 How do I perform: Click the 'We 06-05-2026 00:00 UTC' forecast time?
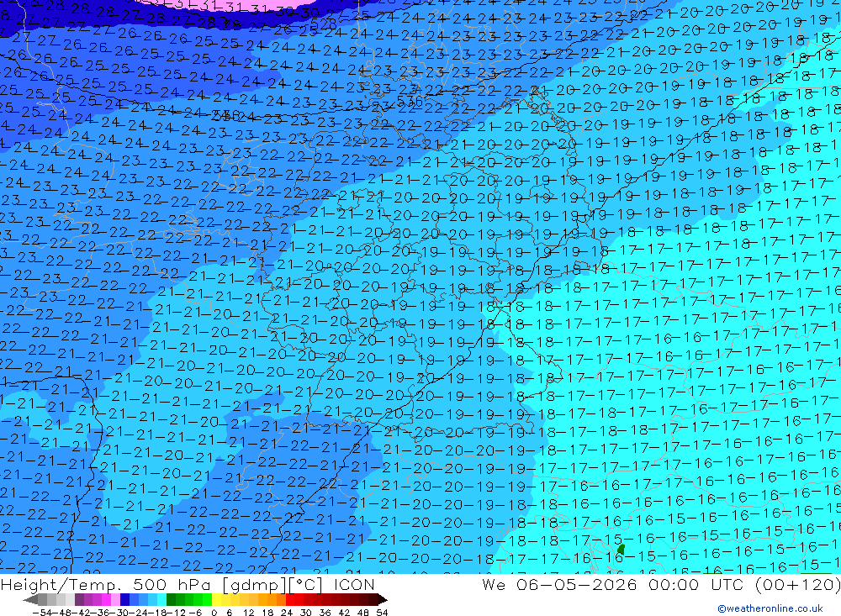point(615,584)
